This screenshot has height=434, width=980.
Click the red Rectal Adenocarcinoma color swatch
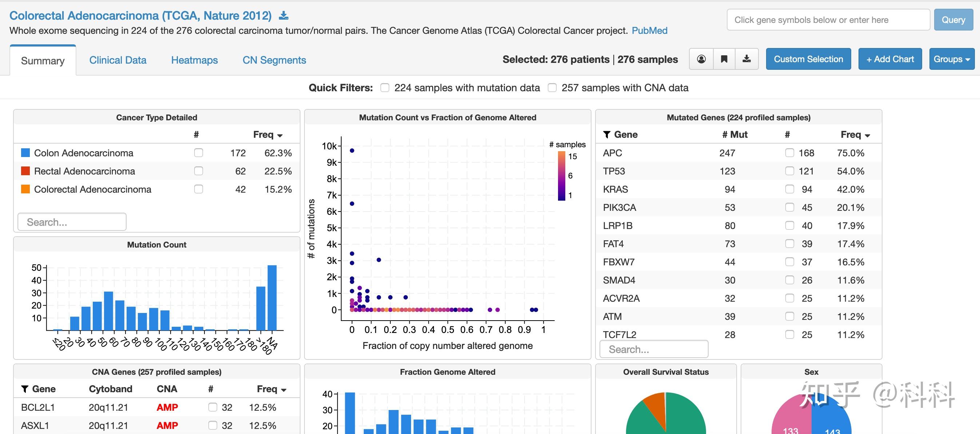[x=25, y=171]
